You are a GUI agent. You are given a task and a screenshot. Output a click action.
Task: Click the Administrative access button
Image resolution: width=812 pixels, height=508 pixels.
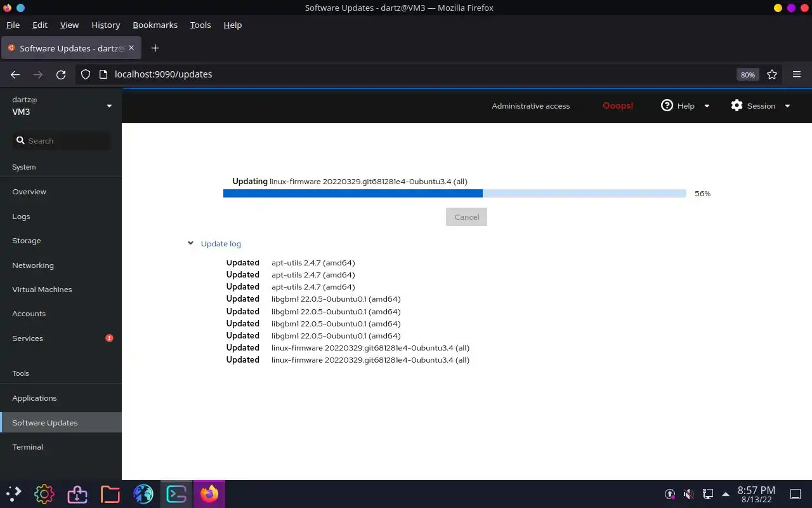point(531,106)
